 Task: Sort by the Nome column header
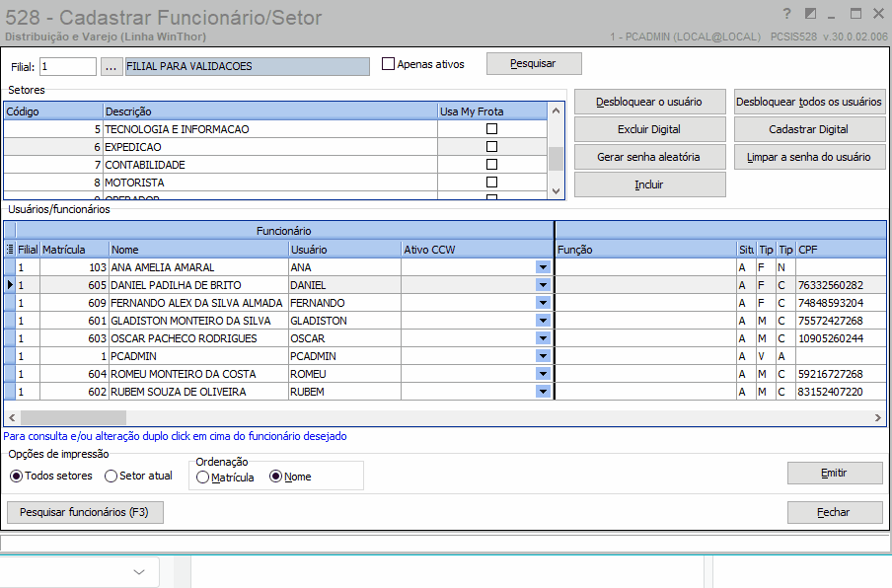click(x=198, y=249)
